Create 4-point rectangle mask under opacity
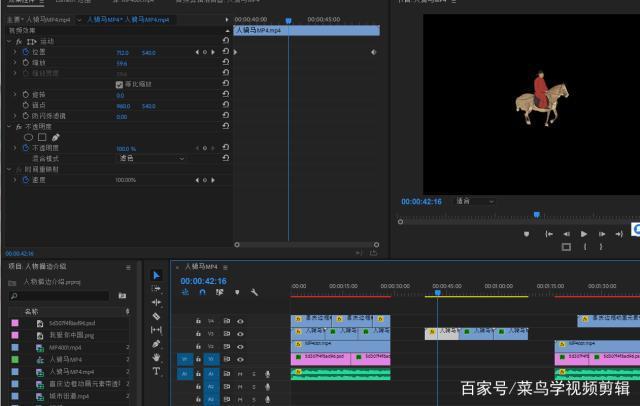640x406 pixels. [42, 137]
